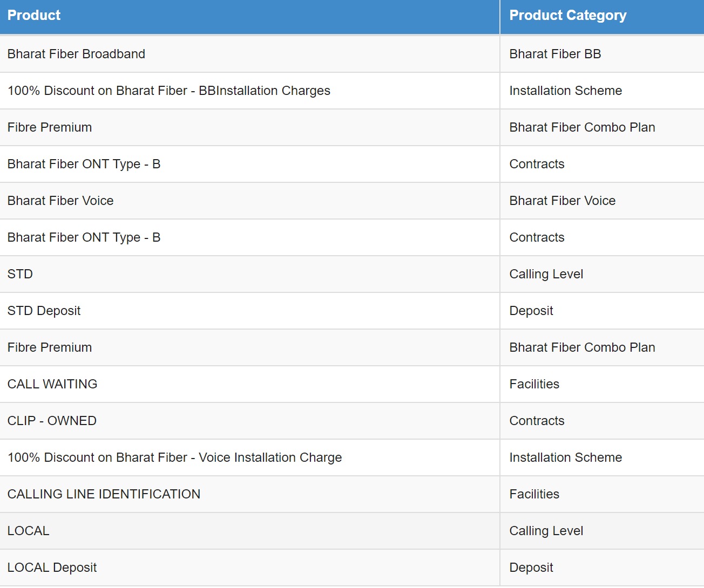Viewport: 704px width, 588px height.
Task: Click CALLING LINE IDENTIFICATION product
Action: coord(104,494)
